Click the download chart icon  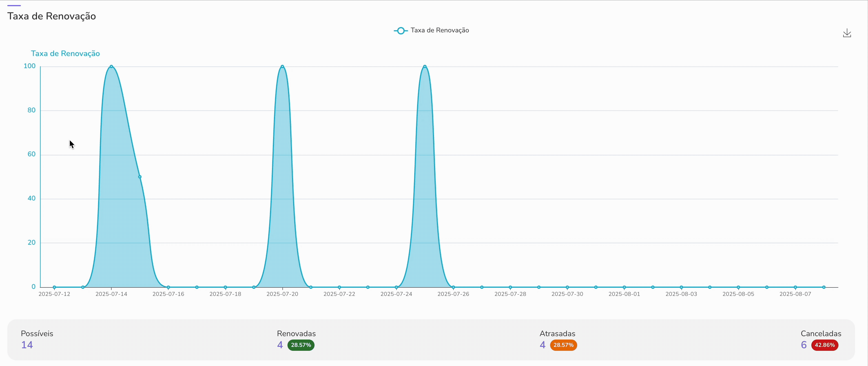point(847,33)
